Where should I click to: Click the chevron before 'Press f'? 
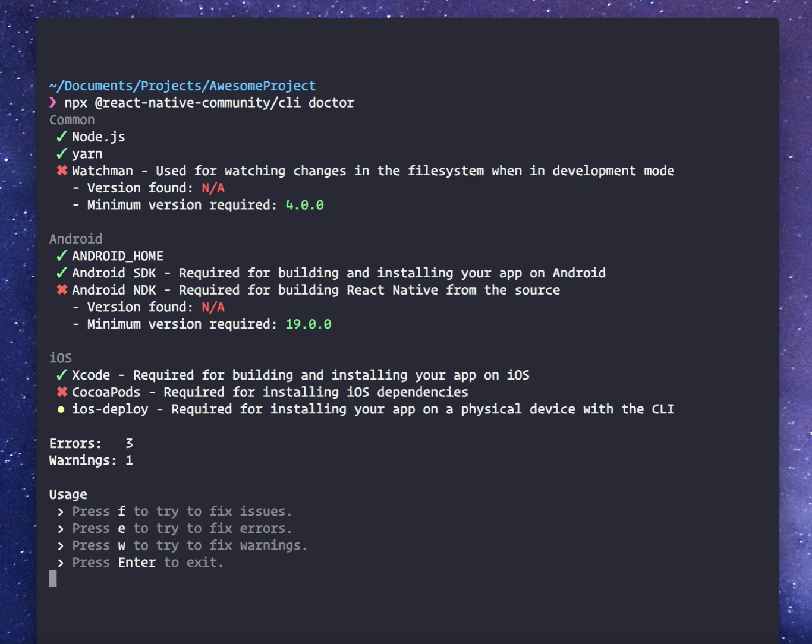(x=61, y=512)
